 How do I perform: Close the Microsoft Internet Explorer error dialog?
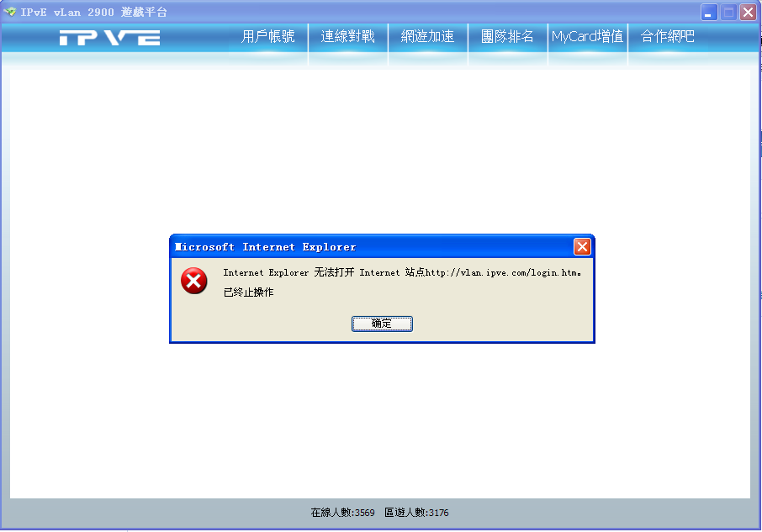click(x=582, y=246)
